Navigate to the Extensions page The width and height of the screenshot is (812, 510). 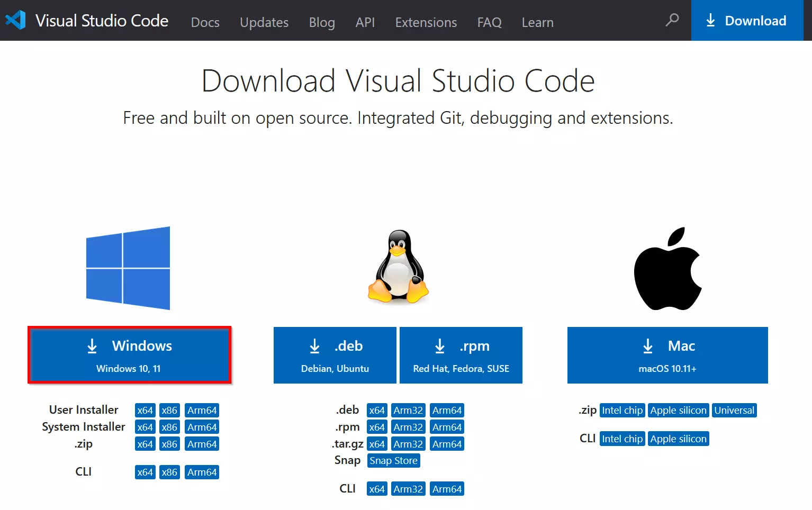(426, 22)
